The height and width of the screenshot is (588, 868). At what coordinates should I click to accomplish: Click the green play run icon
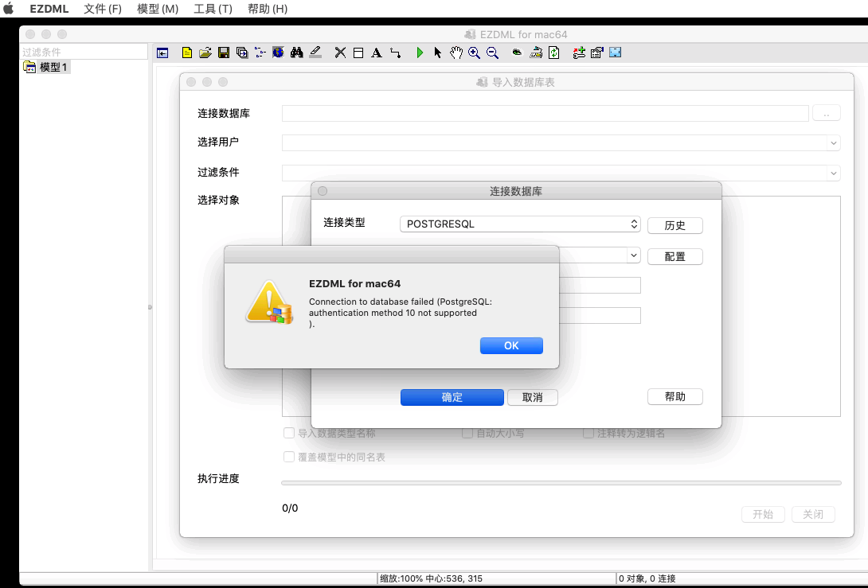coord(420,53)
